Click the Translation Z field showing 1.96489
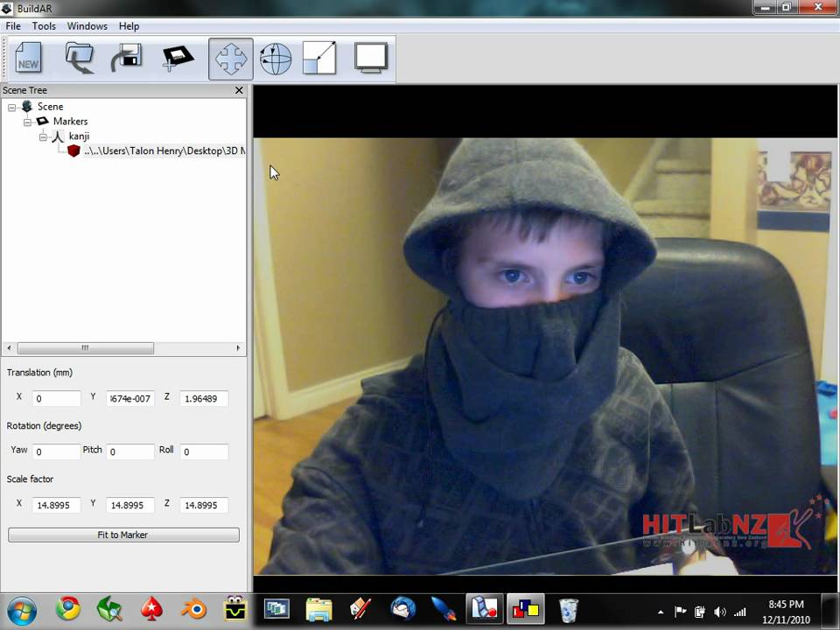 pos(204,399)
